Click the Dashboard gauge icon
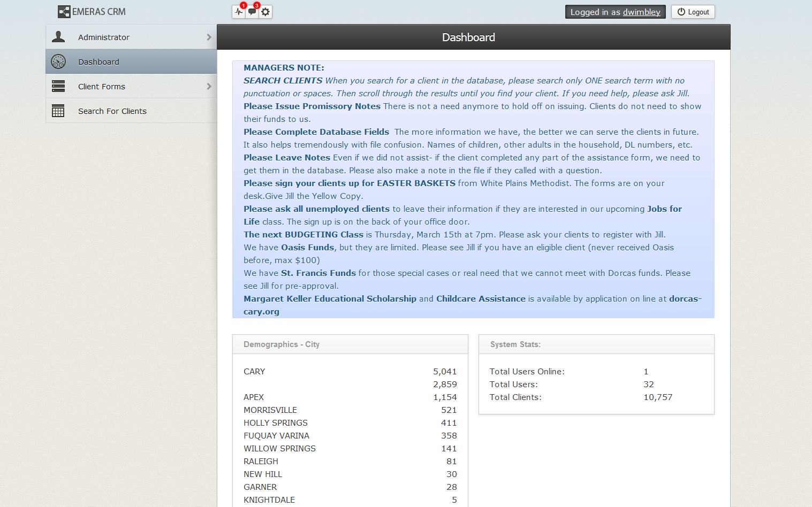812x507 pixels. (x=58, y=62)
